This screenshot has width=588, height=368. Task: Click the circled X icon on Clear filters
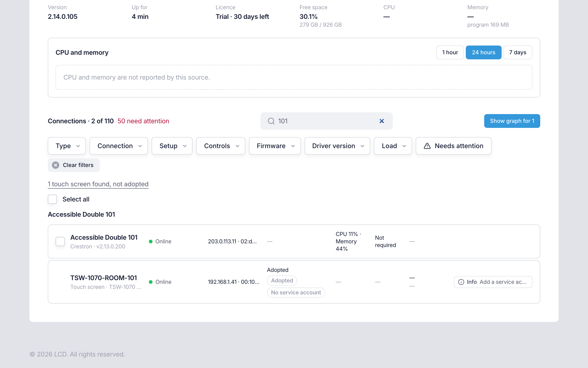56,165
